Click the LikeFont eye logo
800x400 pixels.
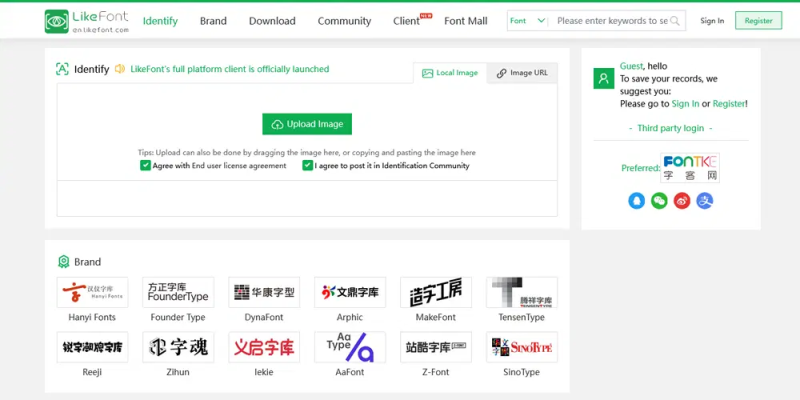(x=56, y=21)
